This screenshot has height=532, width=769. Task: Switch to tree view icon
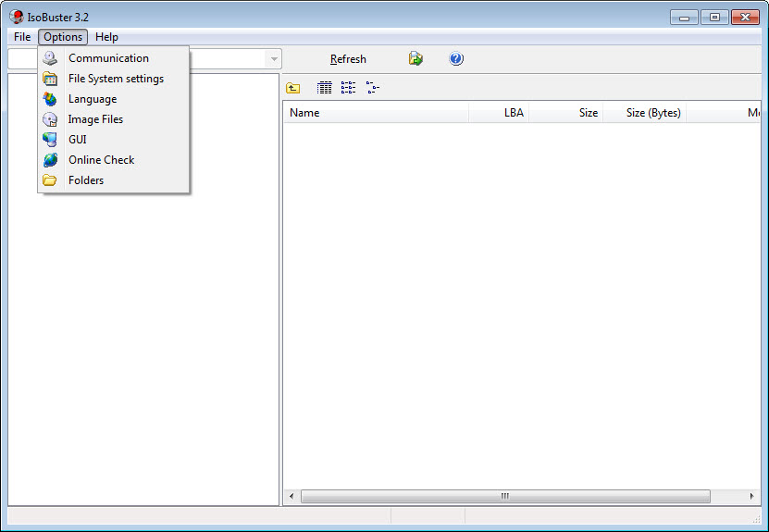click(373, 88)
